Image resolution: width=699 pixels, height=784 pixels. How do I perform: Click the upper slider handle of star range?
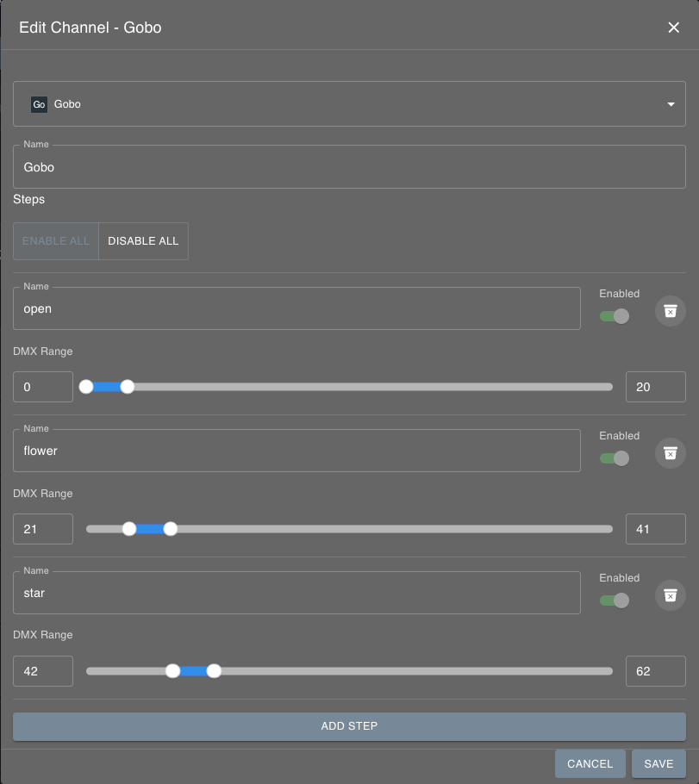[214, 670]
